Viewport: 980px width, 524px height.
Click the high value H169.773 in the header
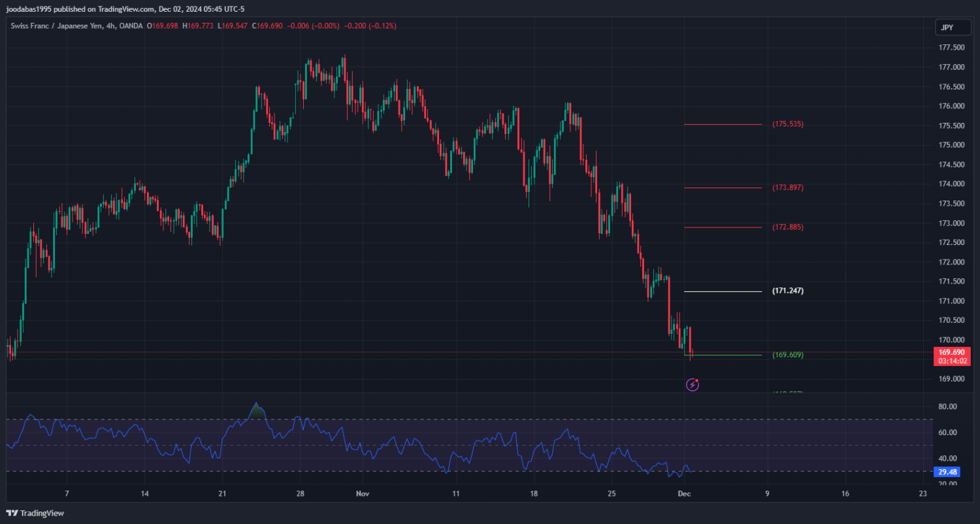199,26
